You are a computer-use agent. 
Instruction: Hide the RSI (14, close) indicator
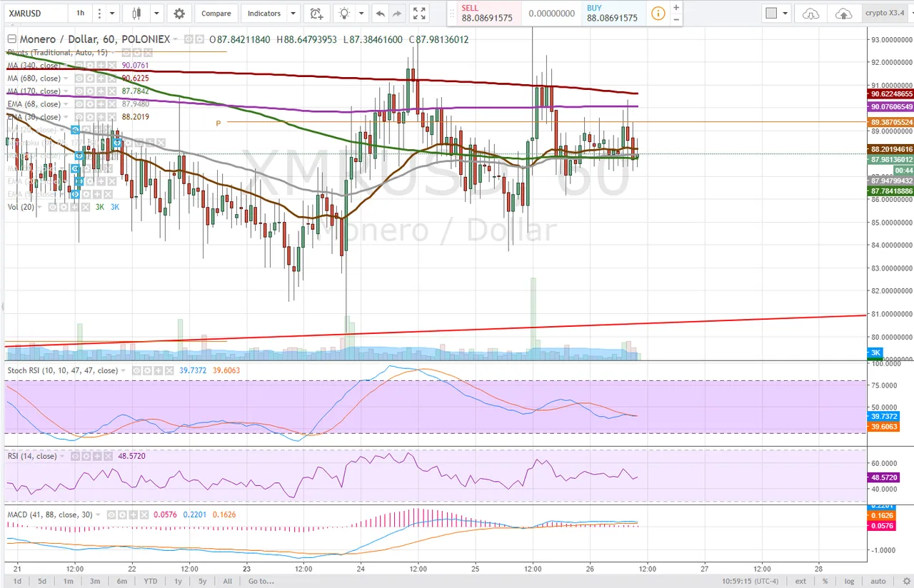point(75,457)
